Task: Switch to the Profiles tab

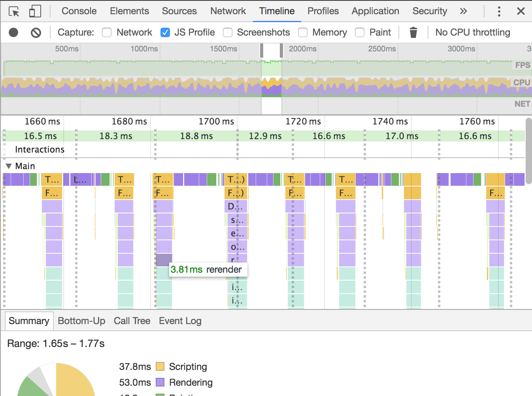Action: tap(323, 11)
